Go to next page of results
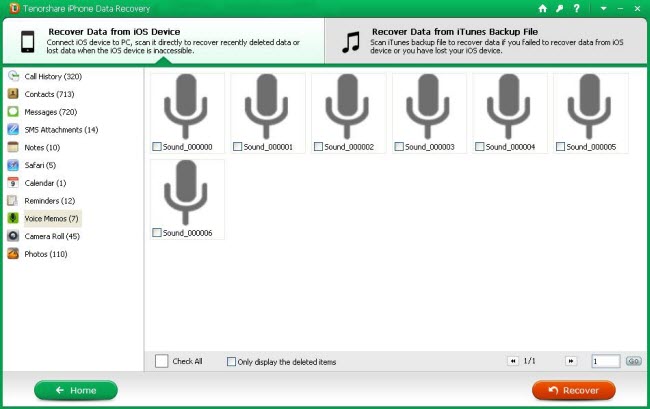 coord(571,361)
